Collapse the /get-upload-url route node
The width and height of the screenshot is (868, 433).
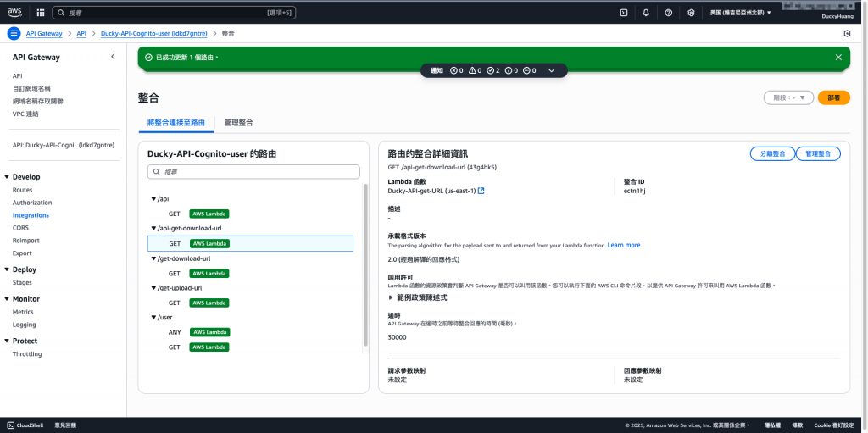pyautogui.click(x=154, y=287)
